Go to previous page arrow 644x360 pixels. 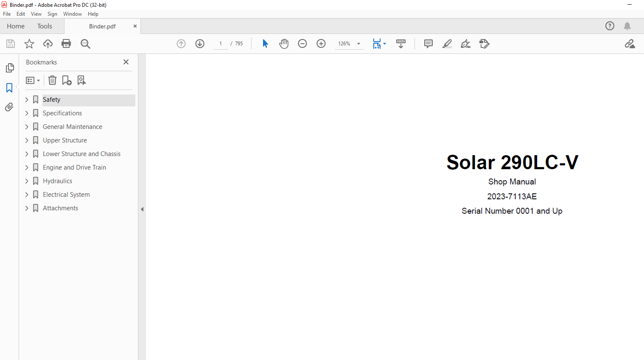181,44
